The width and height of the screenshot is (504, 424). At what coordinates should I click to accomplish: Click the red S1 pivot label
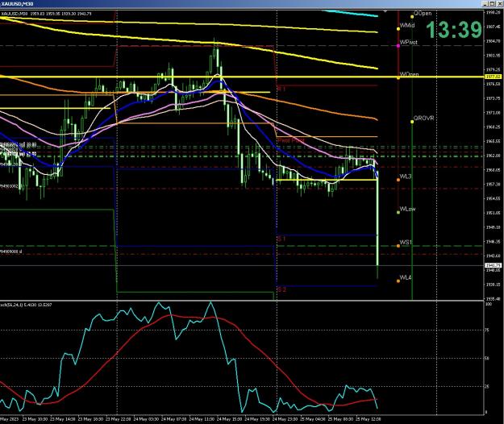[281, 239]
